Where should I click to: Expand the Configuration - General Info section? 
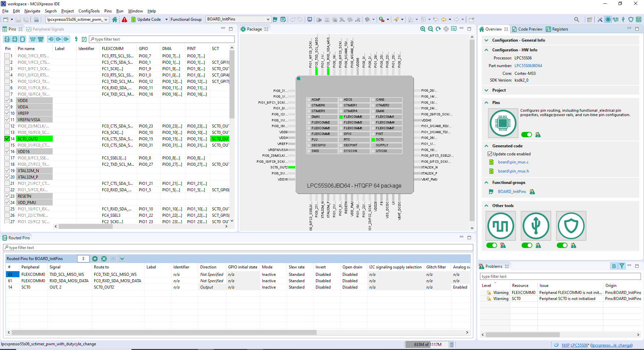tap(487, 40)
